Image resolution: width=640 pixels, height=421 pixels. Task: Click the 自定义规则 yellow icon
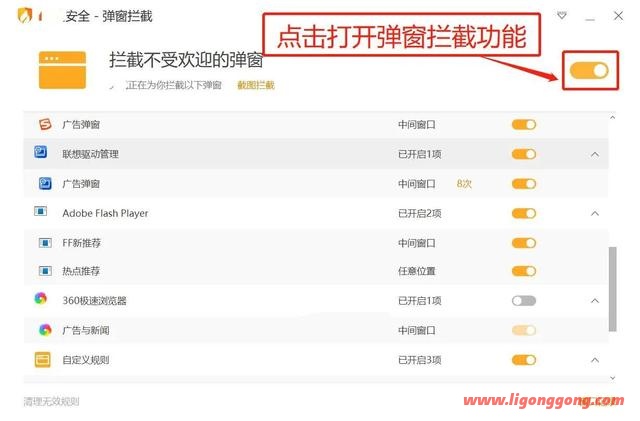42,360
